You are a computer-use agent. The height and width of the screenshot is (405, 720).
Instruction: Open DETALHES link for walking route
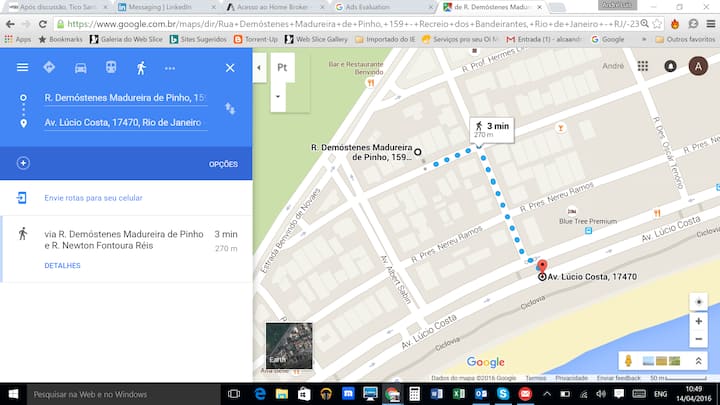(x=62, y=265)
